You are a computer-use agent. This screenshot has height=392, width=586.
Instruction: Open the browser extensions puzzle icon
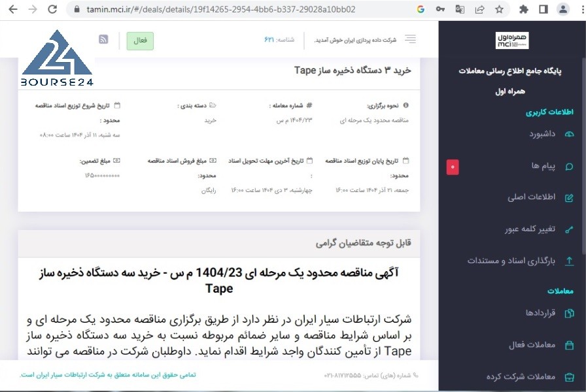pos(524,9)
